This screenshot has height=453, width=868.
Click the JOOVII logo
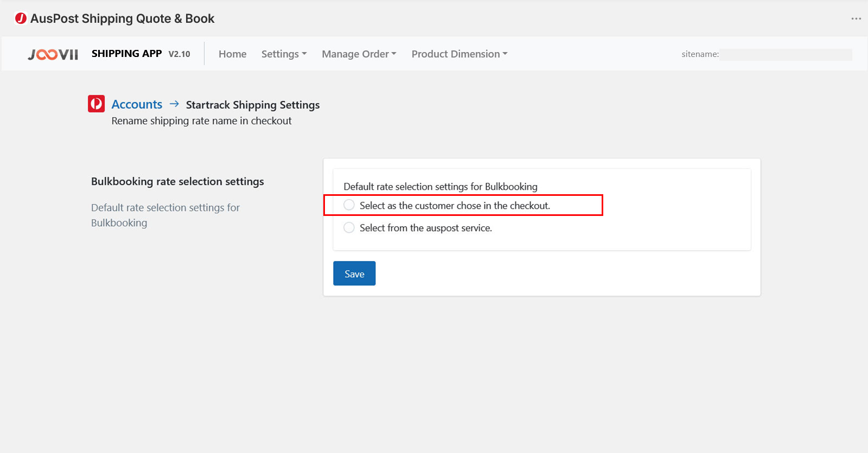pyautogui.click(x=53, y=54)
